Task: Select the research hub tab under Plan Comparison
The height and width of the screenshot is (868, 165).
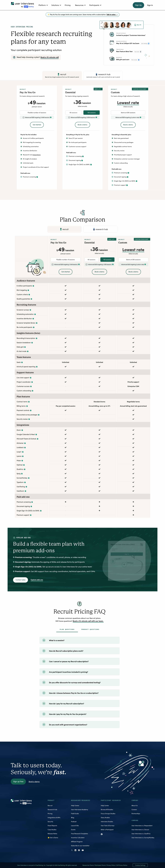Action: point(100,229)
